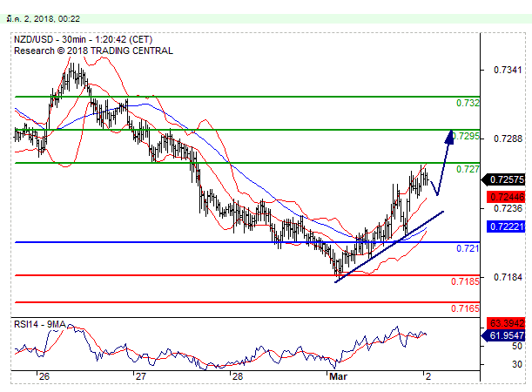Click the red 63.3942 RSI value tag
This screenshot has width=532, height=392.
506,323
